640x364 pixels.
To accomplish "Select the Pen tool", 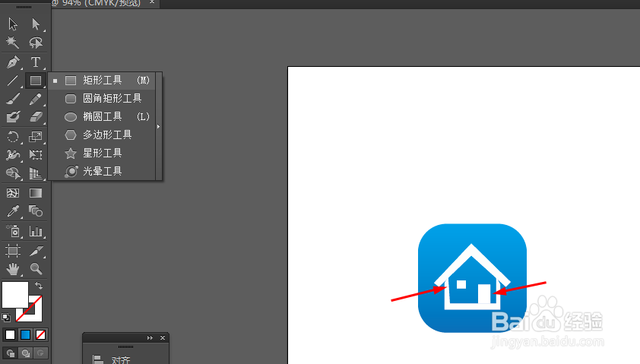I will (x=13, y=62).
